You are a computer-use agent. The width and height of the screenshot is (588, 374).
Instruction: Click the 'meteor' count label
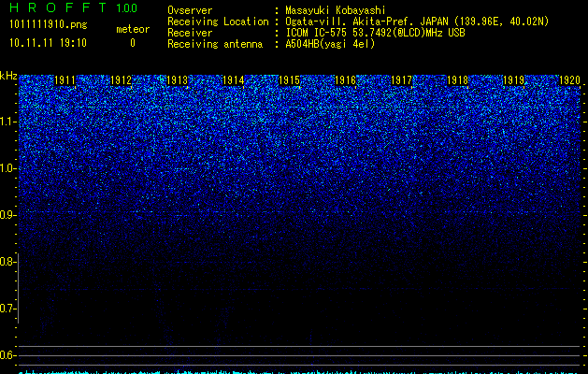point(133,29)
